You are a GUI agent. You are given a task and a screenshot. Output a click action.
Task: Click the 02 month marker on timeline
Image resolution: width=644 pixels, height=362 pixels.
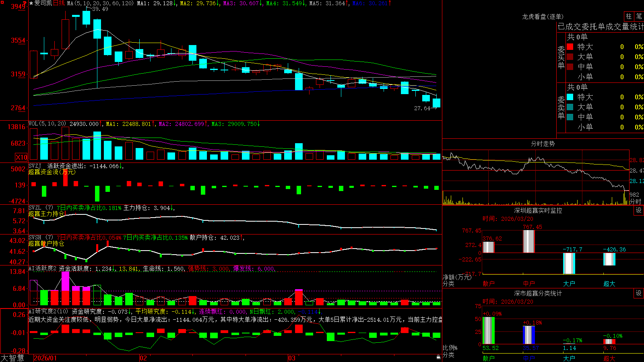pos(143,358)
